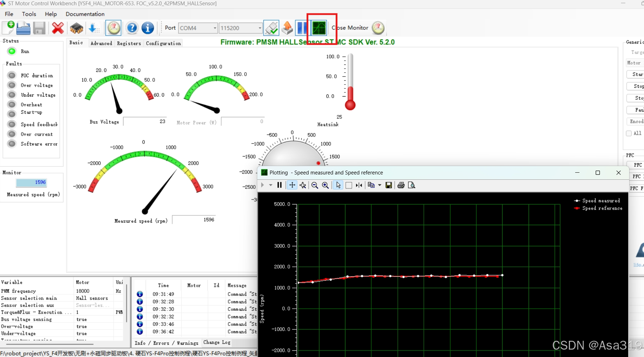Image resolution: width=644 pixels, height=357 pixels.
Task: Switch to the Registers tab
Action: point(129,43)
